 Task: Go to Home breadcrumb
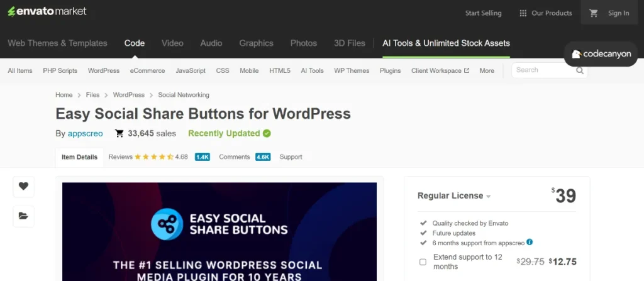click(64, 95)
